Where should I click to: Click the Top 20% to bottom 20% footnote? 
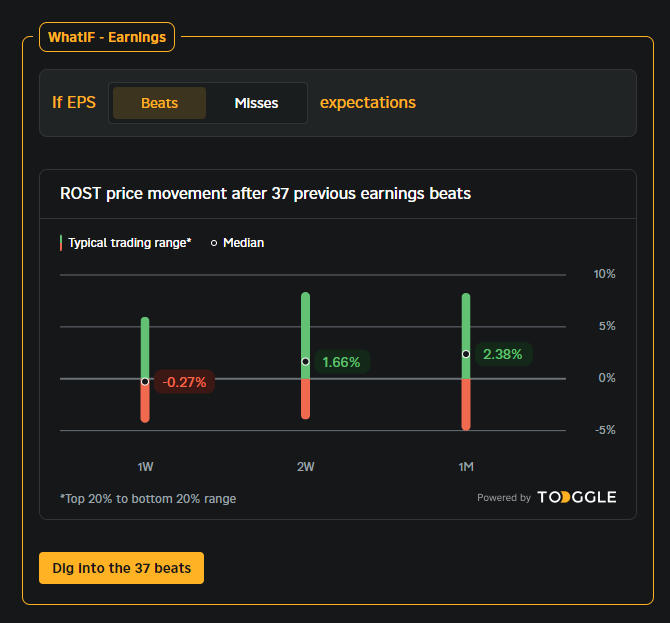(x=148, y=499)
